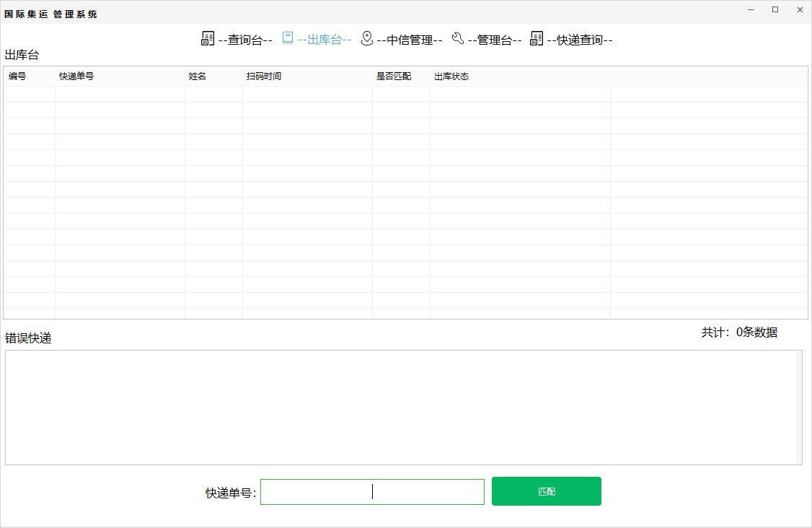The height and width of the screenshot is (528, 812).
Task: Click the 共计: 0条数据 label
Action: coord(739,332)
